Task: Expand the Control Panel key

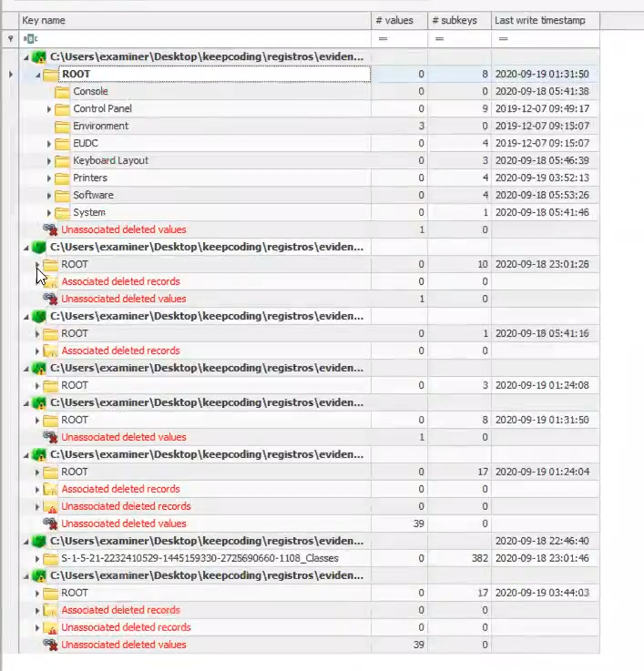Action: 49,109
